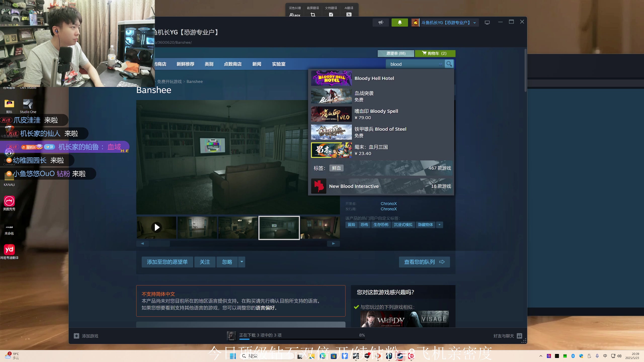
Task: Open the AI翻译 tool
Action: 349,11
